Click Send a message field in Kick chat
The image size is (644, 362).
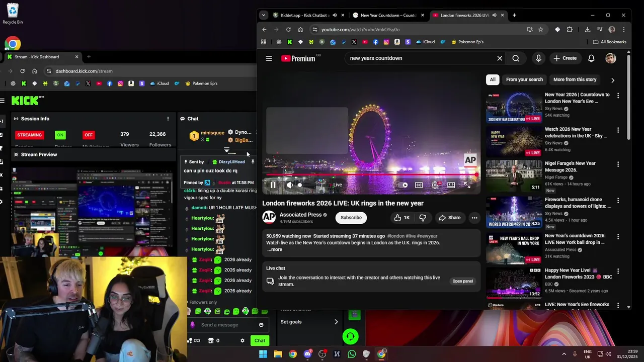click(x=228, y=325)
